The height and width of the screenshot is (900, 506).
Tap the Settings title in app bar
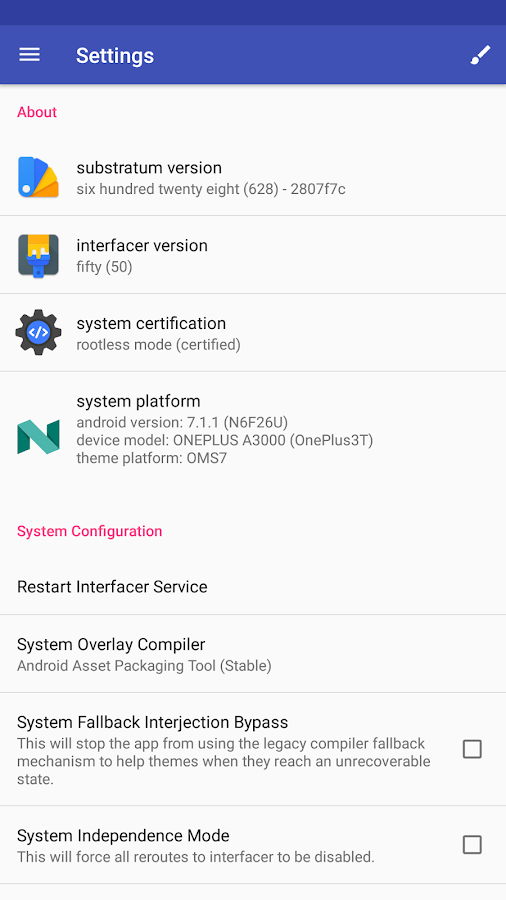coord(115,56)
